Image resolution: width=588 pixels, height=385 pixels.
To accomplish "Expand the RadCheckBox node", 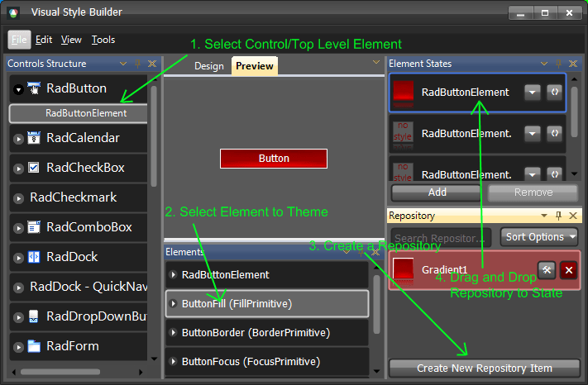I will 18,169.
